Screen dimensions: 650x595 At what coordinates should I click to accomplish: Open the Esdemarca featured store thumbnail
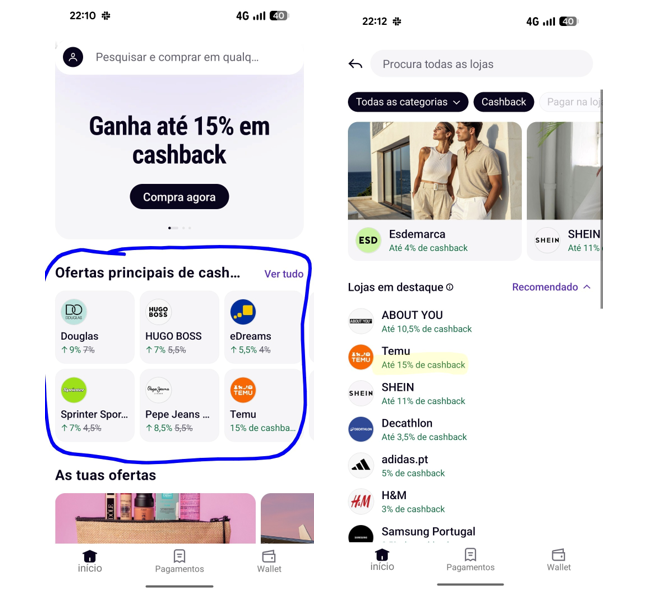point(435,170)
